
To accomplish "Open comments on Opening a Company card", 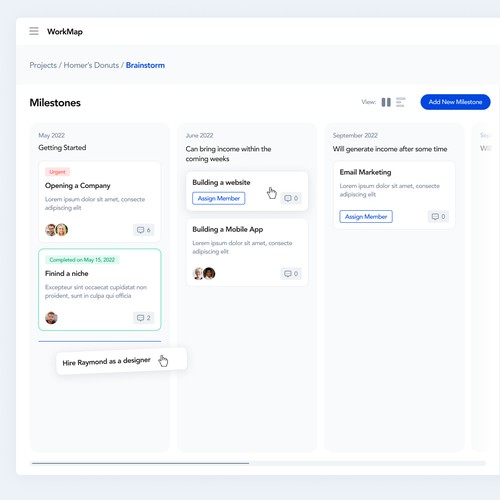I will [144, 230].
